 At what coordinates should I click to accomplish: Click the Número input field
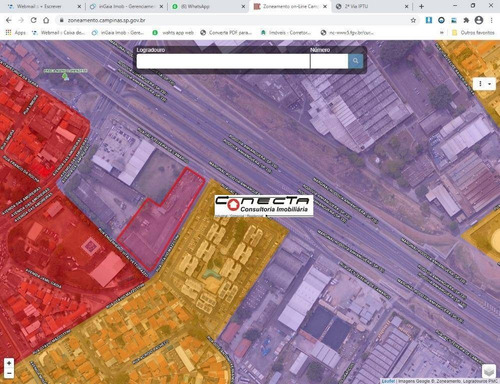point(329,61)
